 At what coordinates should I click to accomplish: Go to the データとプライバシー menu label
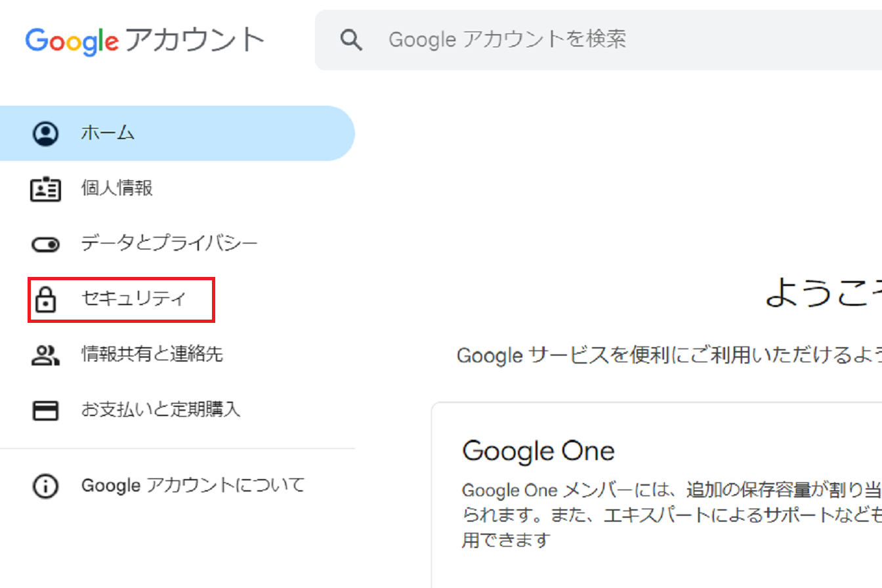coord(169,245)
